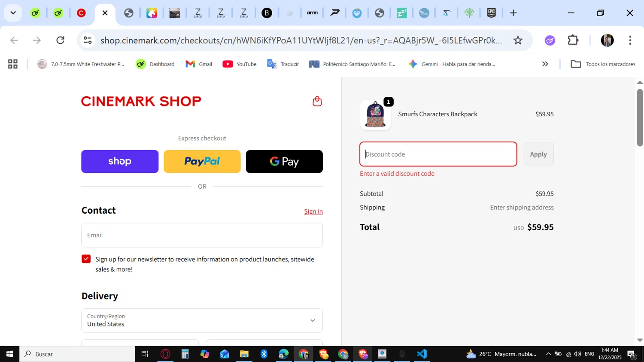644x362 pixels.
Task: Apply the discount code
Action: 538,154
